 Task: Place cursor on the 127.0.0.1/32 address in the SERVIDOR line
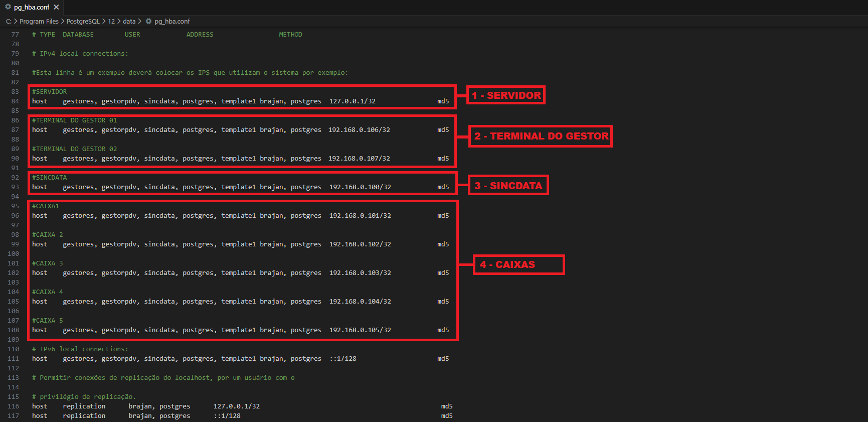(352, 101)
